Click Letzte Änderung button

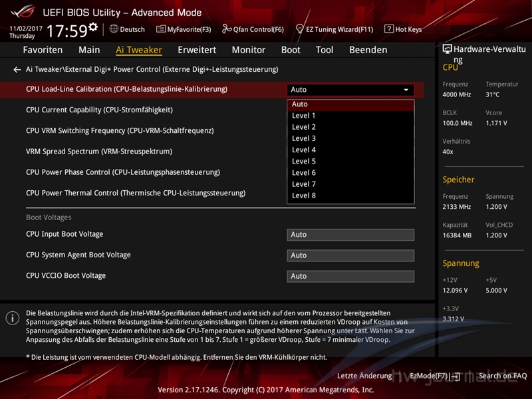(364, 376)
